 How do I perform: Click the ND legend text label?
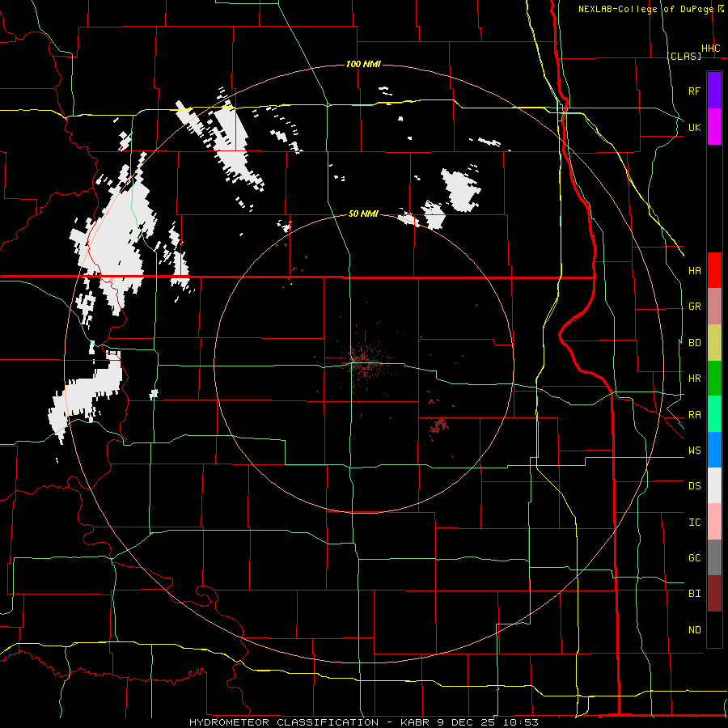(694, 630)
